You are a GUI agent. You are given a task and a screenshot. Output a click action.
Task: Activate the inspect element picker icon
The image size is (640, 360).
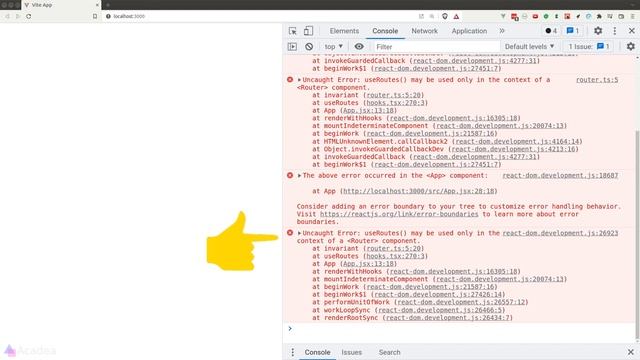pyautogui.click(x=293, y=31)
